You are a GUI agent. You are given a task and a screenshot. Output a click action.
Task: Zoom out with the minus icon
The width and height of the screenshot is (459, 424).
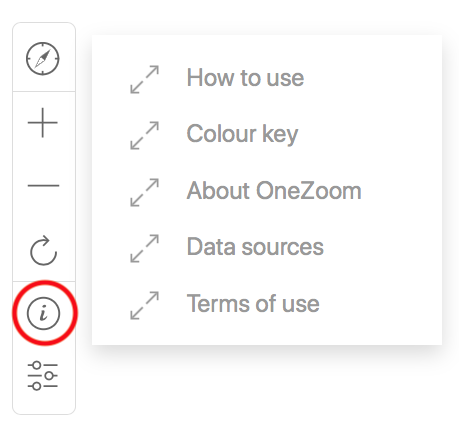43,185
